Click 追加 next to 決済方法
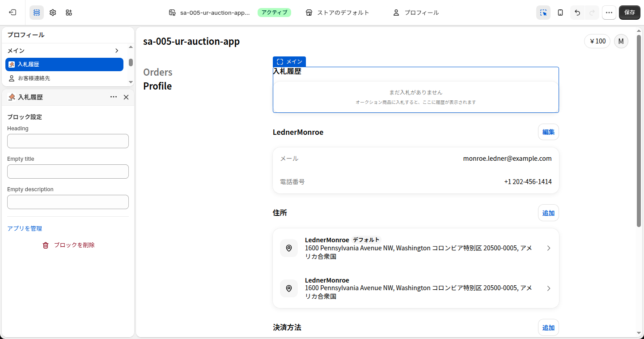The height and width of the screenshot is (339, 644). (x=548, y=328)
